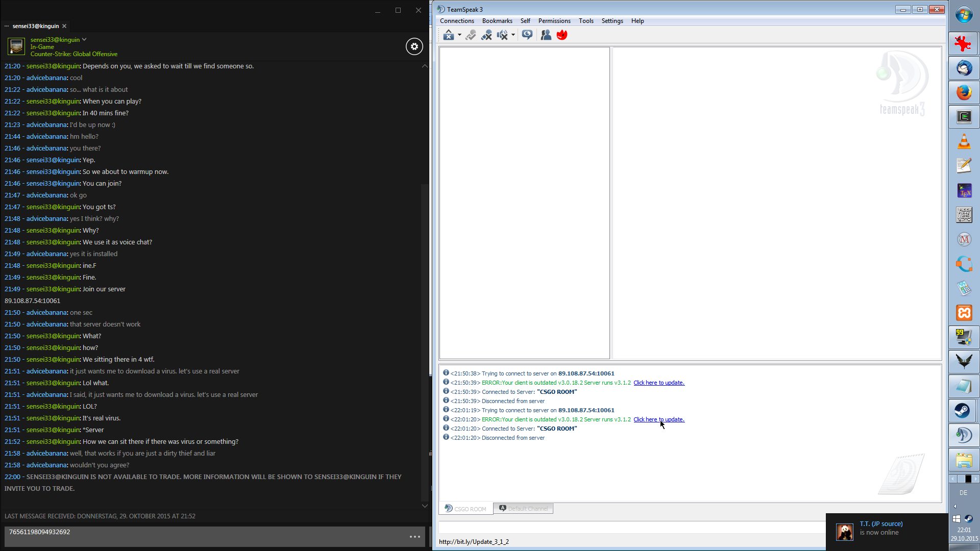The width and height of the screenshot is (980, 551).
Task: Click latest 'Click here to update' link
Action: [x=658, y=419]
